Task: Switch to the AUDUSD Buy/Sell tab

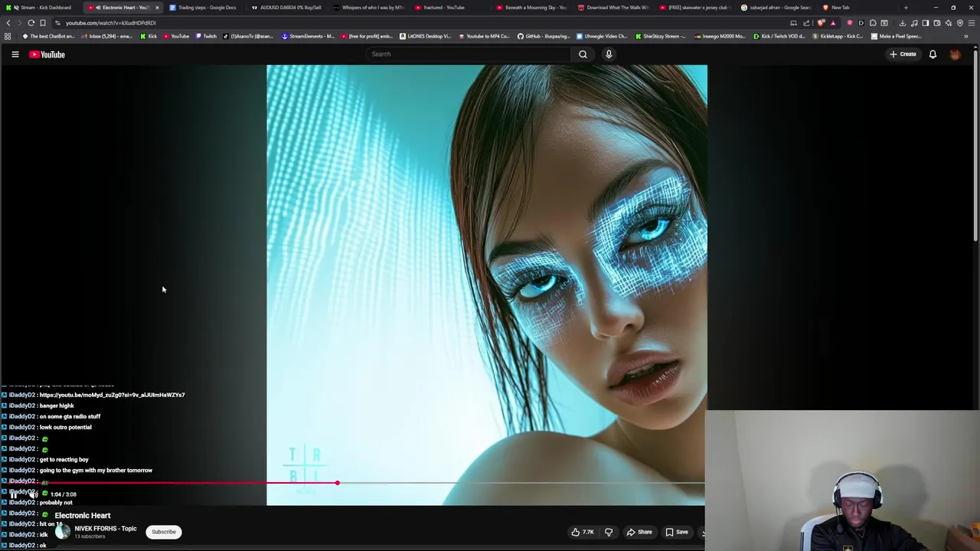Action: [x=288, y=8]
